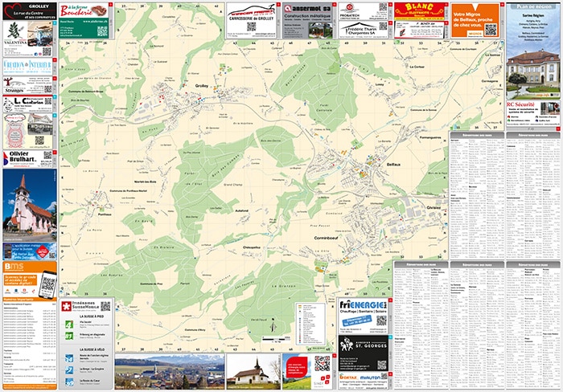Open the Création d'Intérieur advertisement
This screenshot has width=563, height=392.
point(27,67)
